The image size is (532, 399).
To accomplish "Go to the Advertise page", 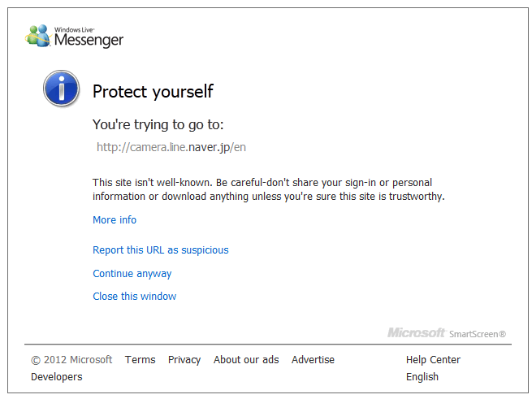I will (x=313, y=360).
